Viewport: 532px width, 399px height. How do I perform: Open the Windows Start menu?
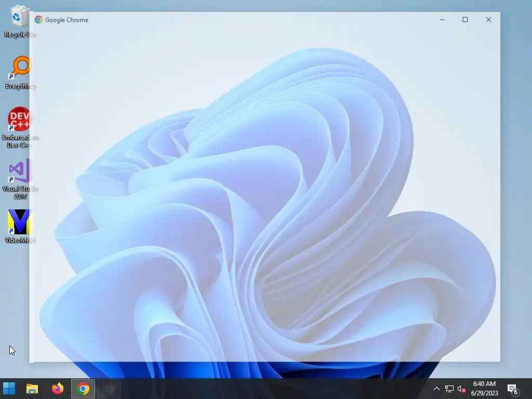point(9,389)
